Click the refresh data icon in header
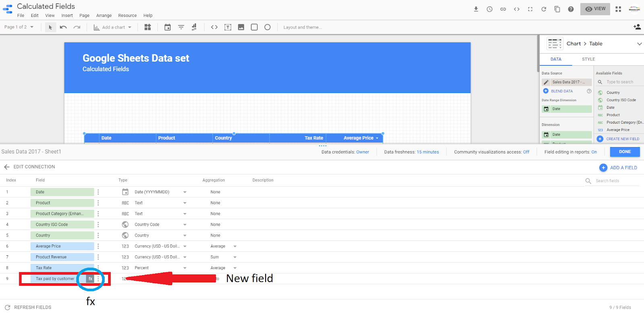 click(x=544, y=9)
